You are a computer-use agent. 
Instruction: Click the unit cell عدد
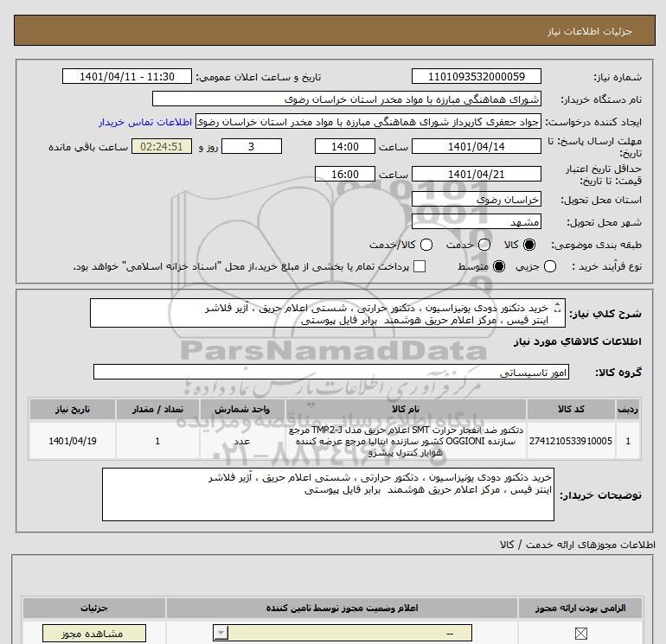[x=242, y=441]
